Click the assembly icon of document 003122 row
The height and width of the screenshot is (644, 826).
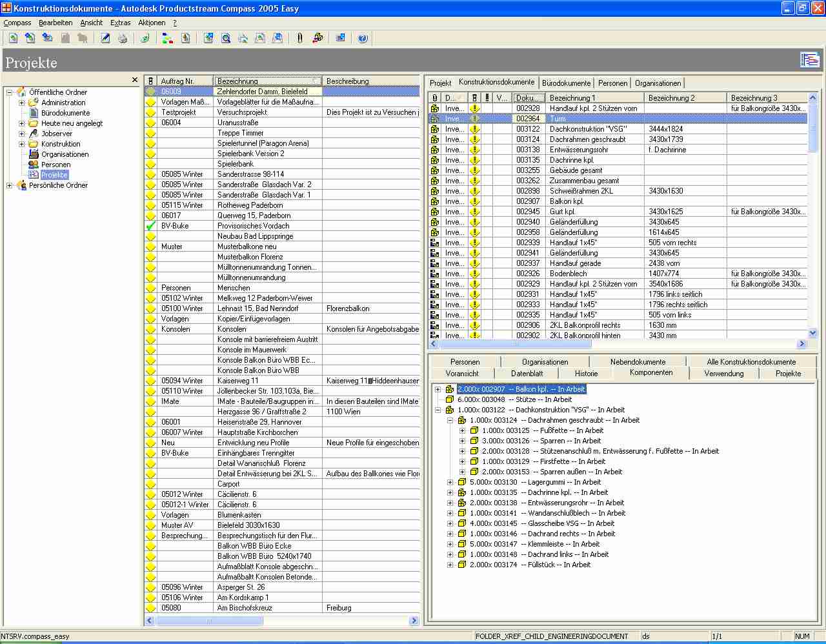pyautogui.click(x=435, y=129)
